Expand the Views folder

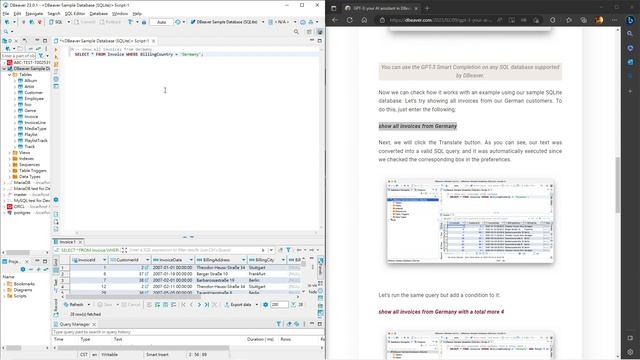[x=9, y=153]
